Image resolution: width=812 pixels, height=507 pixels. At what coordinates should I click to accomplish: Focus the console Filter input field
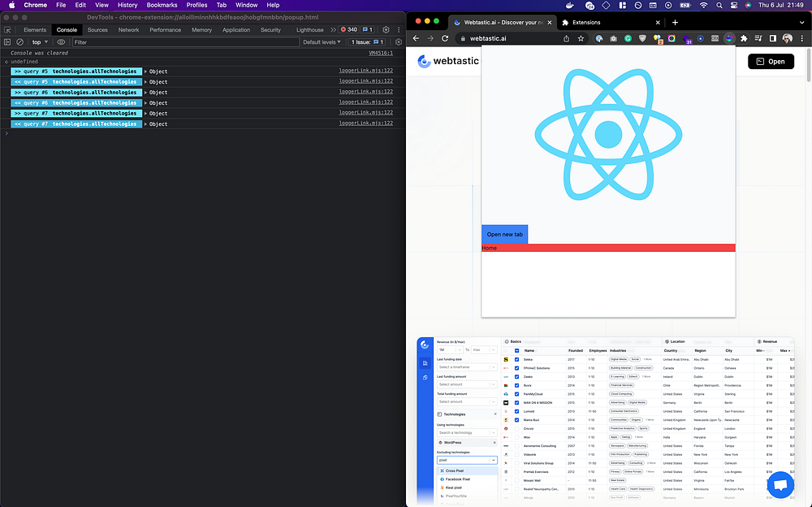coord(185,42)
